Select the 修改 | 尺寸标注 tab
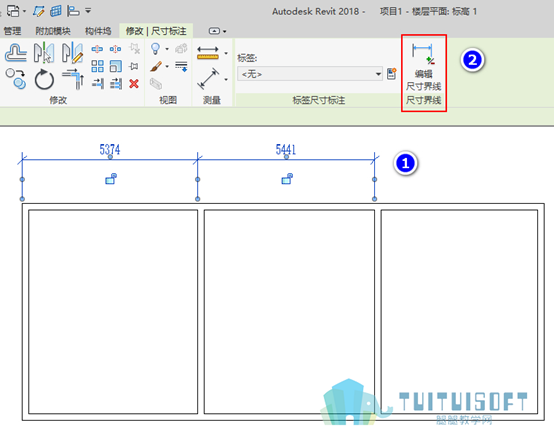This screenshot has height=436, width=554. pos(156,31)
